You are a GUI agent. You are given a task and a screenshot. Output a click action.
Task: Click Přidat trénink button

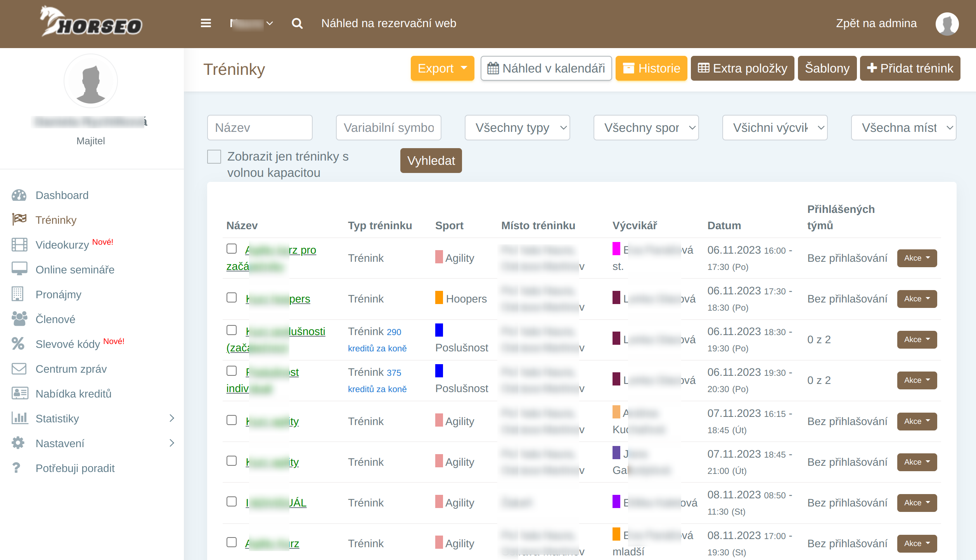(910, 68)
